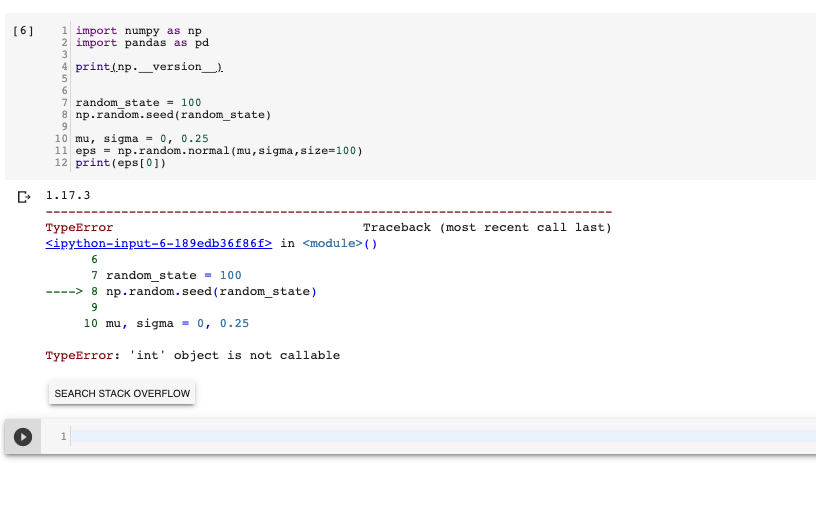Run the empty cell with the play button

tap(22, 436)
